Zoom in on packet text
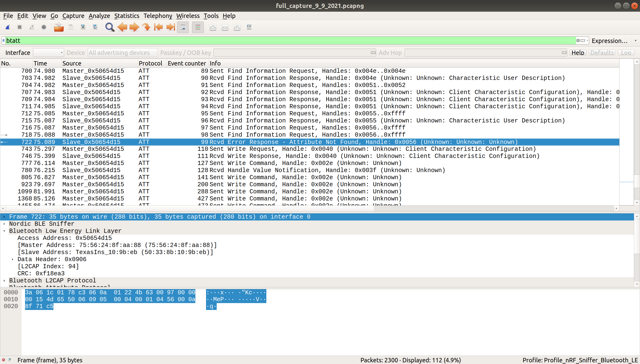The width and height of the screenshot is (640, 364). 213,27
